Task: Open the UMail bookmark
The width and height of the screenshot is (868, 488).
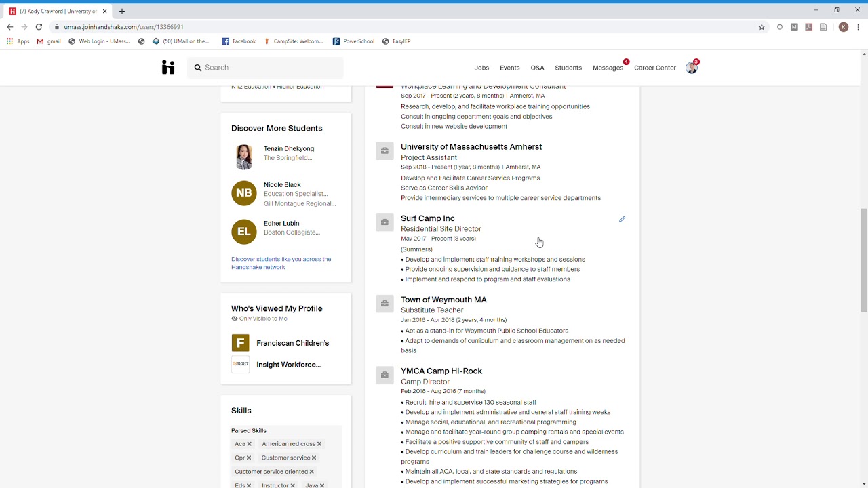Action: (181, 41)
